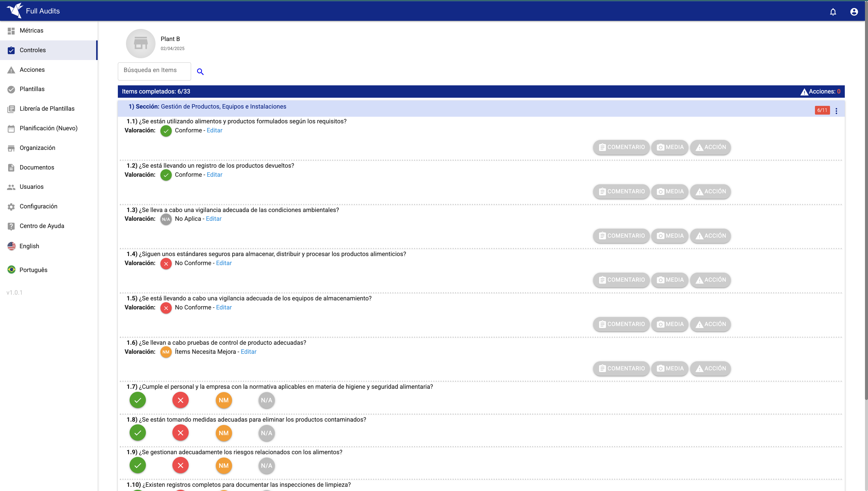The height and width of the screenshot is (491, 868).
Task: Click the Plant B store avatar
Action: (140, 43)
